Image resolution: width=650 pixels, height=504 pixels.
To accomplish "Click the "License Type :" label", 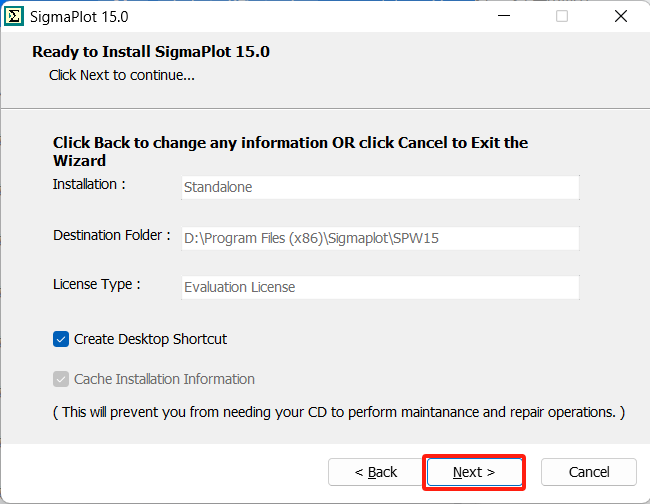I will coord(96,284).
